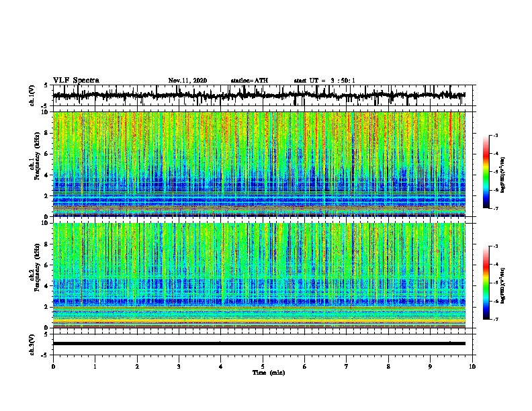This screenshot has height=411, width=532.
Task: Click the 'start UT = 3 :50: 1' text
Action: [324, 81]
